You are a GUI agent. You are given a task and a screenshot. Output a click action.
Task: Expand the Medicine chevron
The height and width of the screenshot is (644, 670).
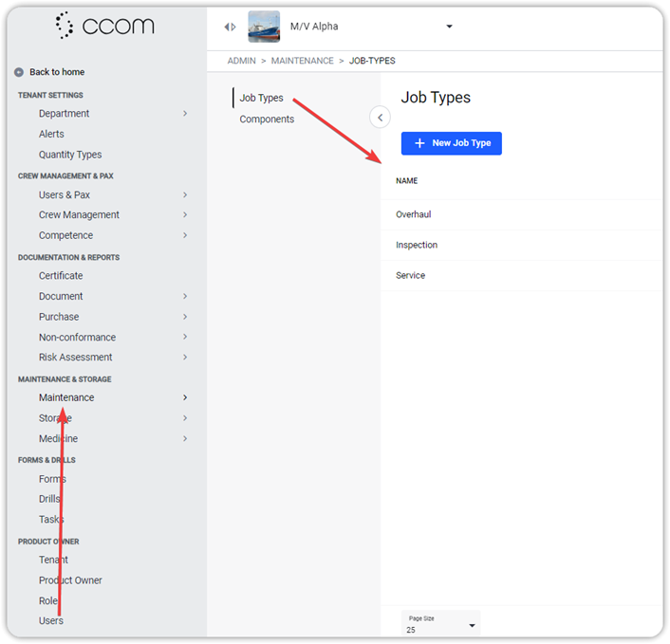(x=185, y=438)
